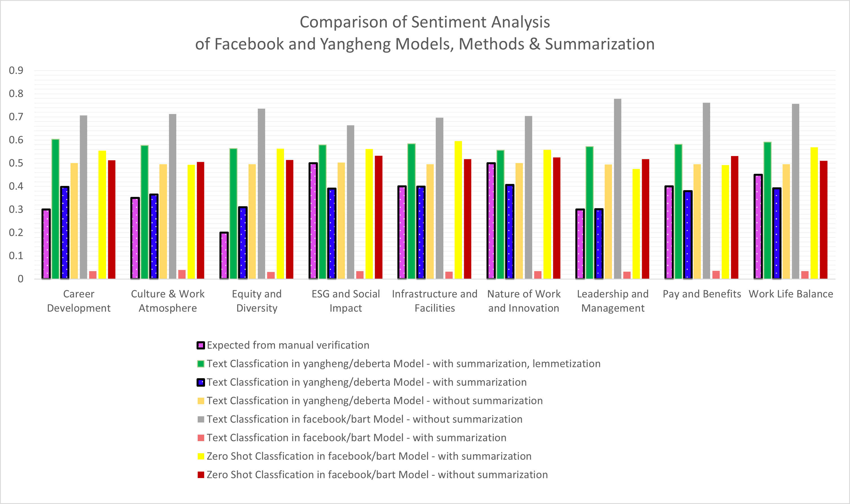Click the pink facebook/bart 'with summarization' legend swatch
This screenshot has width=850, height=504.
pyautogui.click(x=201, y=438)
